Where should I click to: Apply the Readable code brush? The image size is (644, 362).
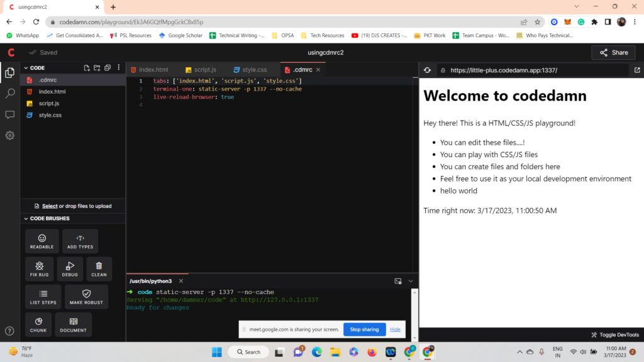[42, 241]
